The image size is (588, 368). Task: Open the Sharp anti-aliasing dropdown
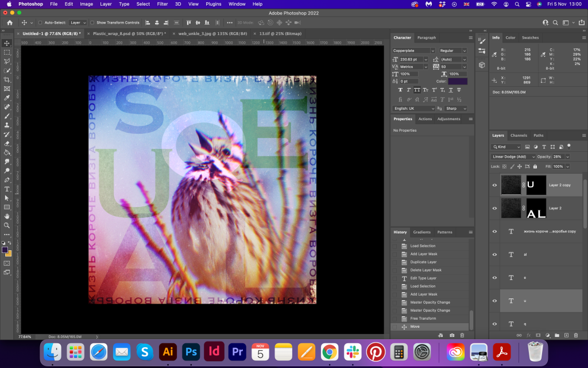pos(455,108)
